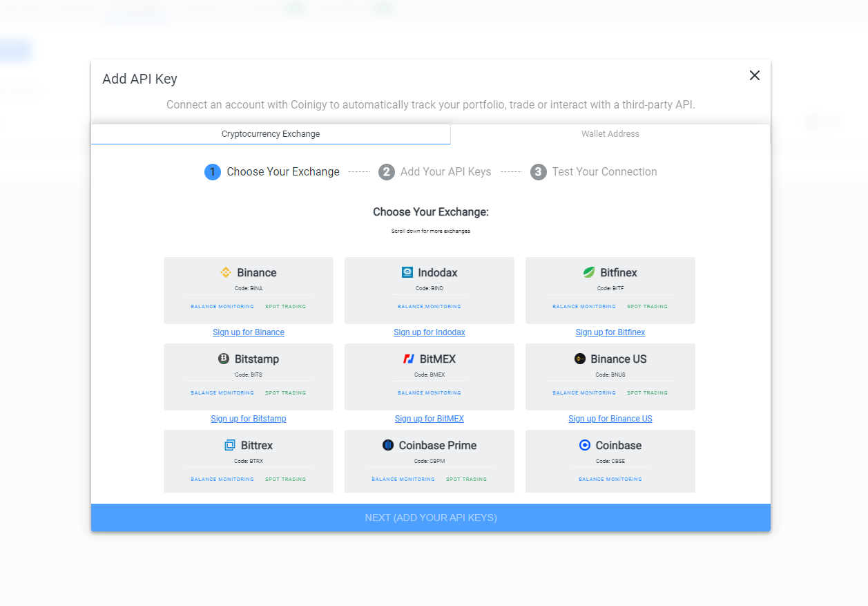Open the Sign up for BitMEX link
Screen dimensions: 868x606
[x=430, y=419]
